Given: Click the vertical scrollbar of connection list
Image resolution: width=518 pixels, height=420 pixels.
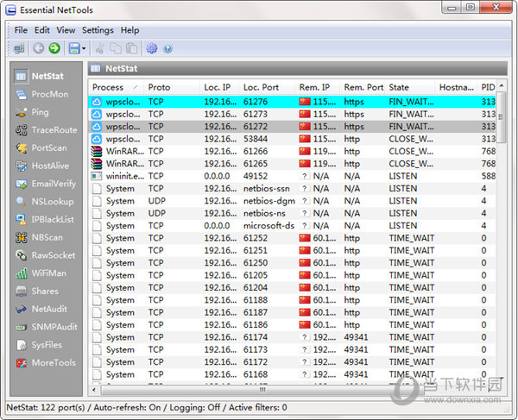Looking at the screenshot, I should click(502, 259).
